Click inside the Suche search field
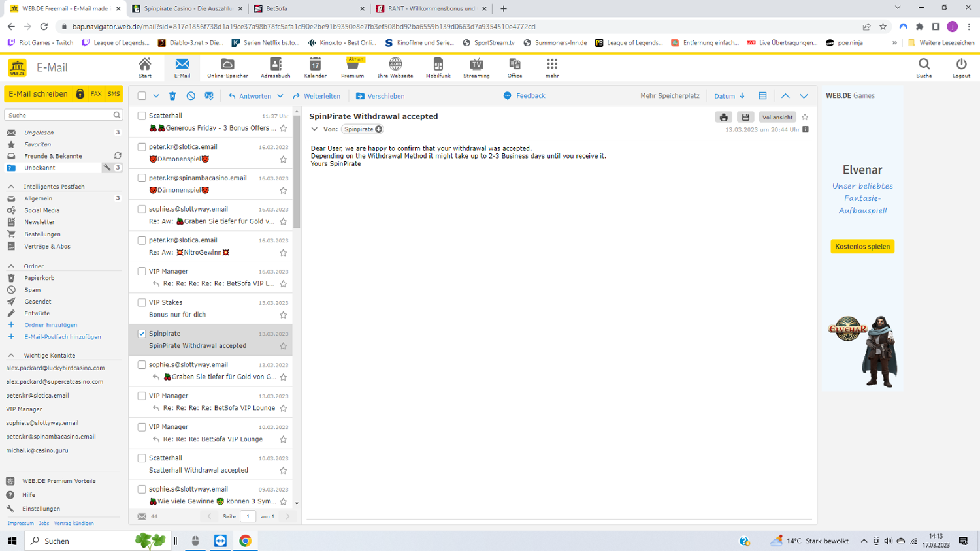The image size is (980, 551). 59,114
